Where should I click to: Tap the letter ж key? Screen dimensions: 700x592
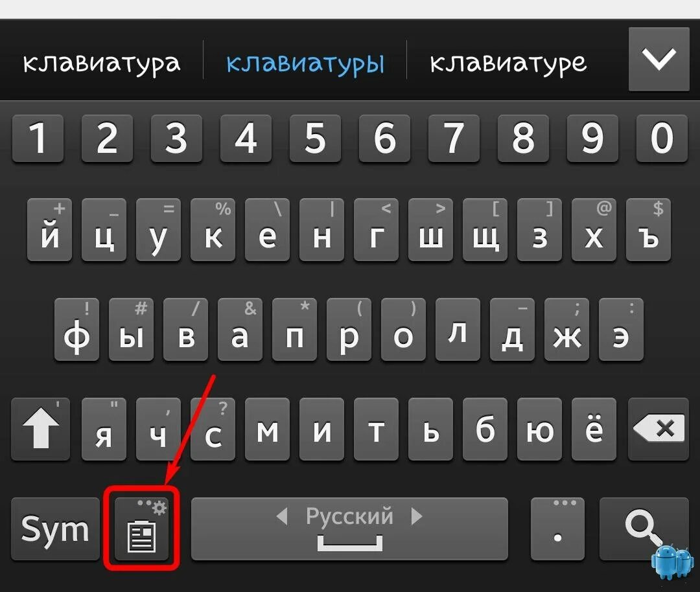567,329
